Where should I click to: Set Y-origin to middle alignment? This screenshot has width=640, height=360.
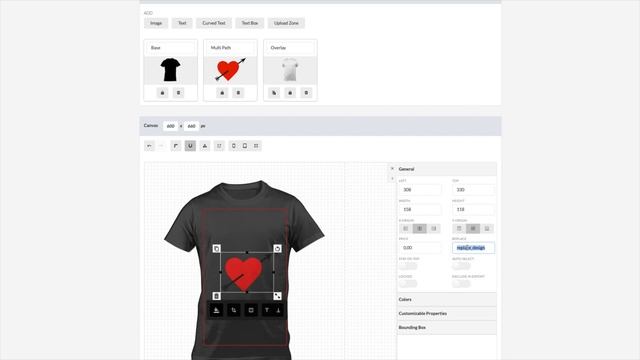click(x=473, y=229)
